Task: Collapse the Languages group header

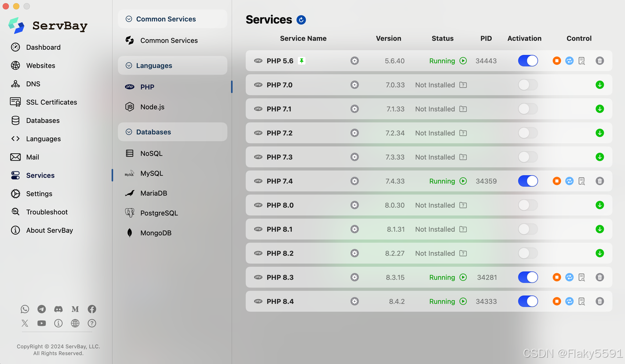Action: pos(172,65)
